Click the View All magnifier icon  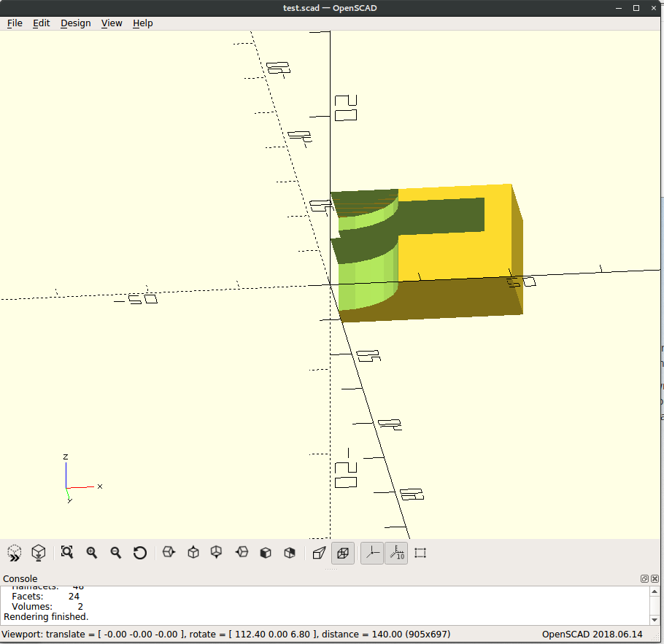click(67, 553)
